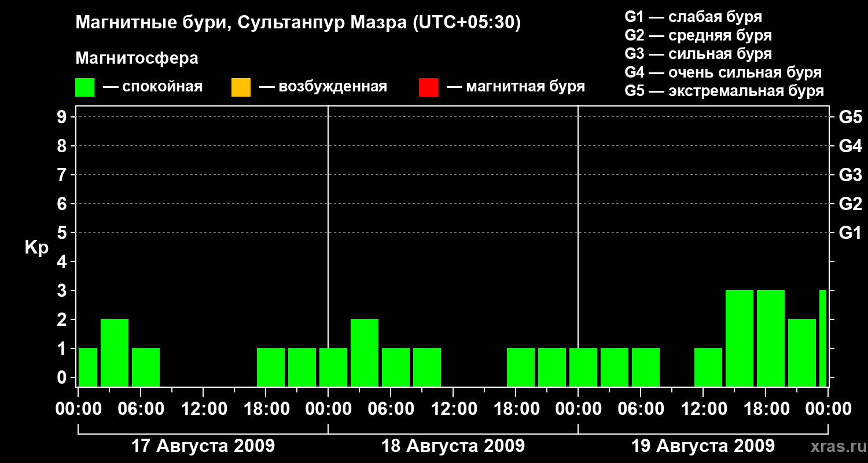Click the '17 Августа 2009' date label
This screenshot has height=463, width=868.
tap(203, 446)
